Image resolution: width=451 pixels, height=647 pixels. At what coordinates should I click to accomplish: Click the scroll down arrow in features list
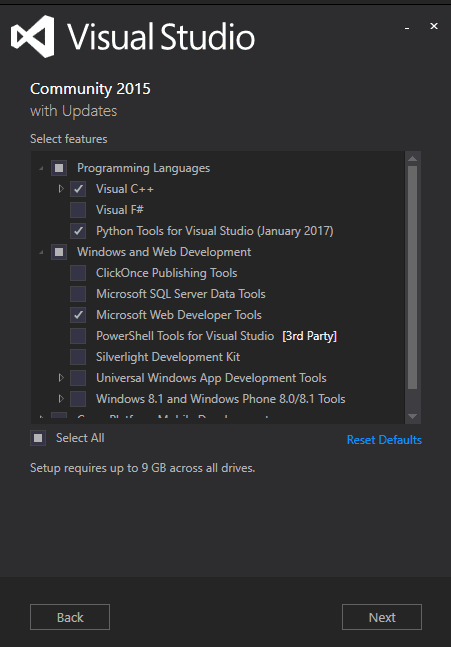[412, 417]
